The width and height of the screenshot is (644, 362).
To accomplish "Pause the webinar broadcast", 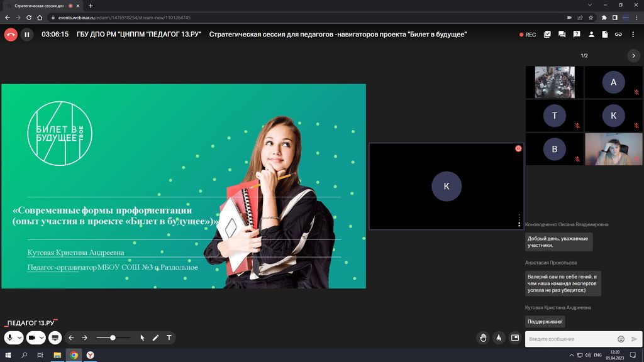I will click(27, 35).
